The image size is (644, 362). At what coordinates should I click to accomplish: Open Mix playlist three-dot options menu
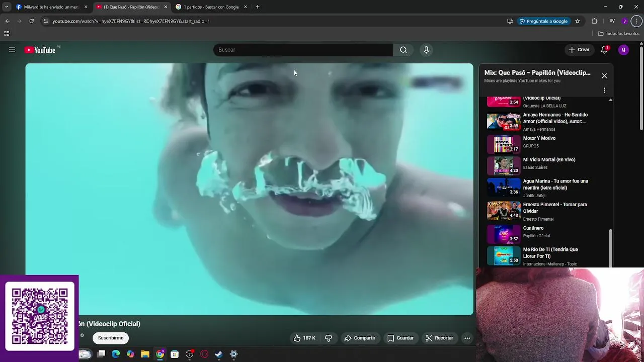[604, 90]
